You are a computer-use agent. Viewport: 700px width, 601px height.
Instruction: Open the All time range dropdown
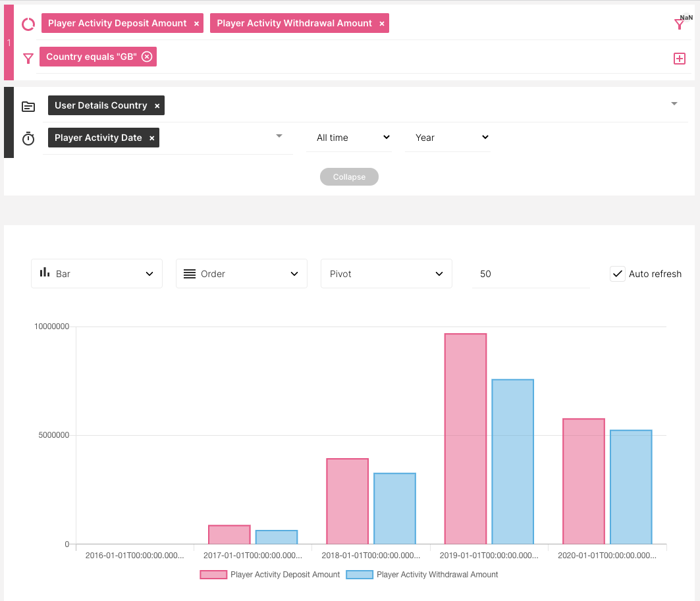pos(348,138)
